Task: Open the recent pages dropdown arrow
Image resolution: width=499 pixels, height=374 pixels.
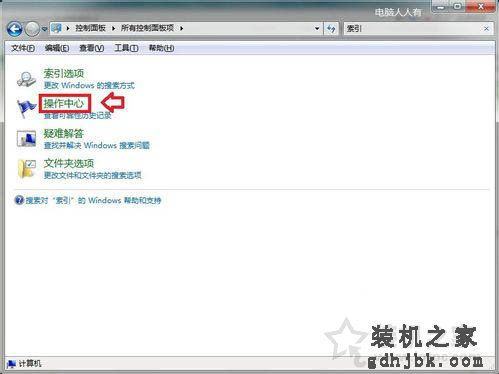Action: pos(44,29)
